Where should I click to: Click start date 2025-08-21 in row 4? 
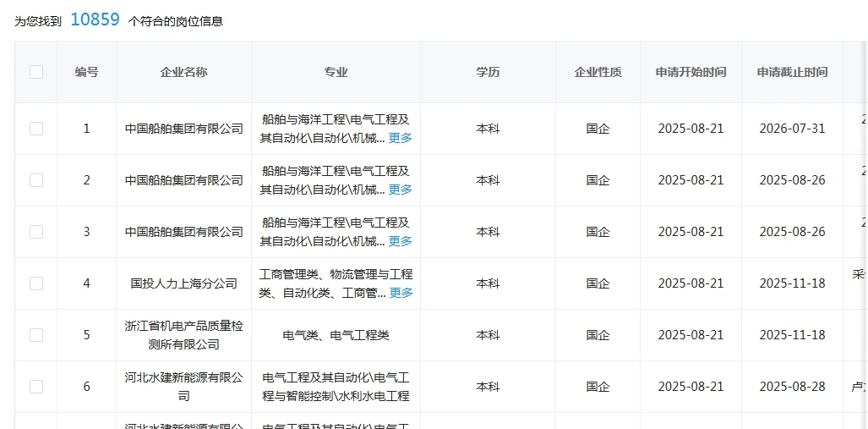[691, 283]
